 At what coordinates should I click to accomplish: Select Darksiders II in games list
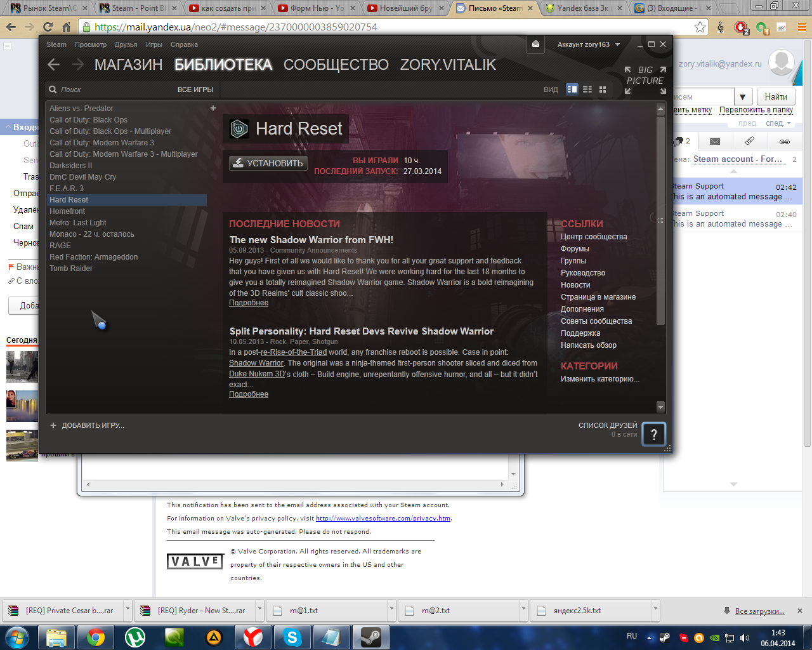tap(71, 166)
